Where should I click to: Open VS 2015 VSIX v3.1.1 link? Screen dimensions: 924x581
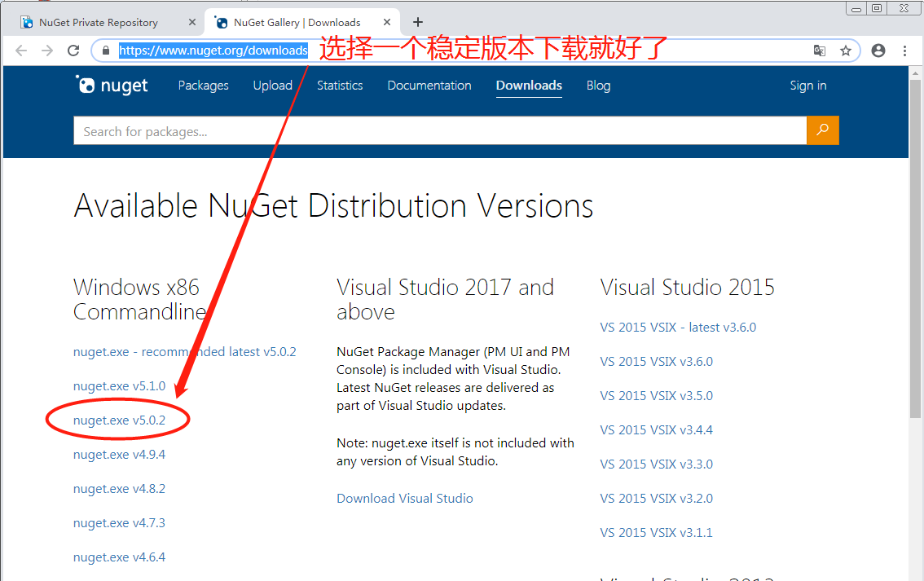tap(657, 532)
